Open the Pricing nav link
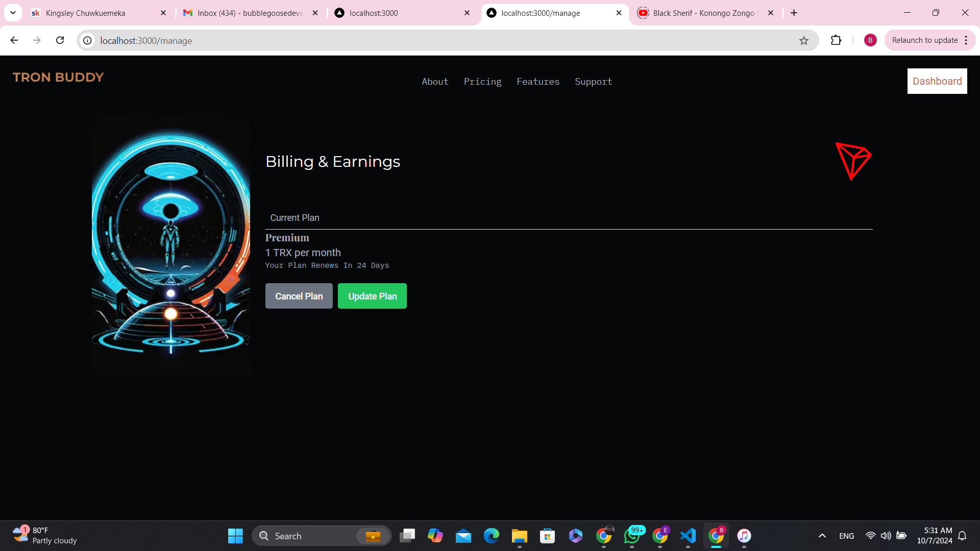Screen dimensions: 980x551 pyautogui.click(x=482, y=82)
